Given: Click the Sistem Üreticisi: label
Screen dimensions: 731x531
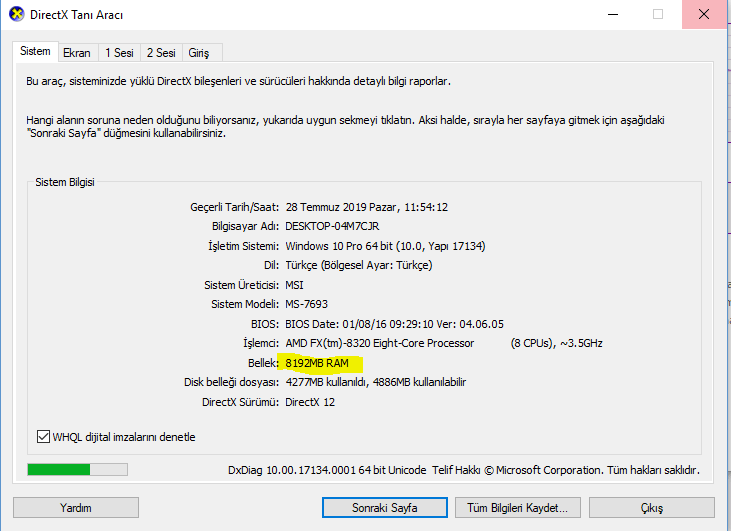Looking at the screenshot, I should (241, 285).
